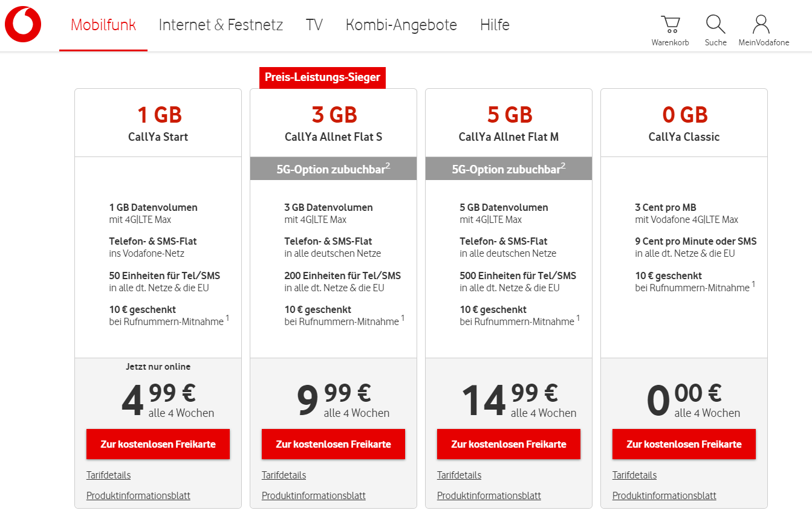
Task: Open Tarifdetails for CallYa Start
Action: [108, 475]
